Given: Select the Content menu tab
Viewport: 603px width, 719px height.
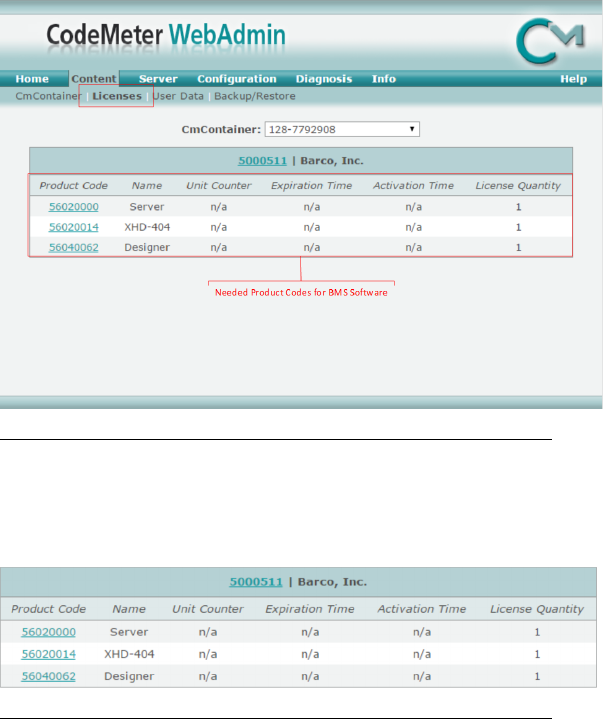Looking at the screenshot, I should [94, 79].
